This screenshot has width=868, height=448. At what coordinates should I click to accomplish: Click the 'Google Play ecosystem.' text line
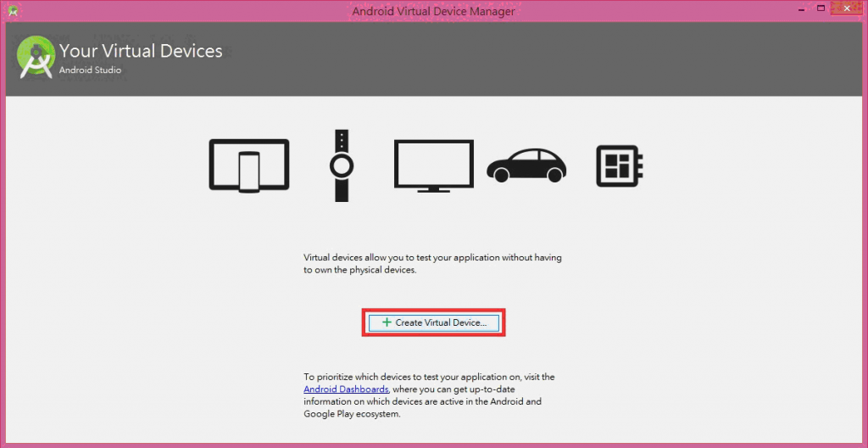pyautogui.click(x=352, y=414)
